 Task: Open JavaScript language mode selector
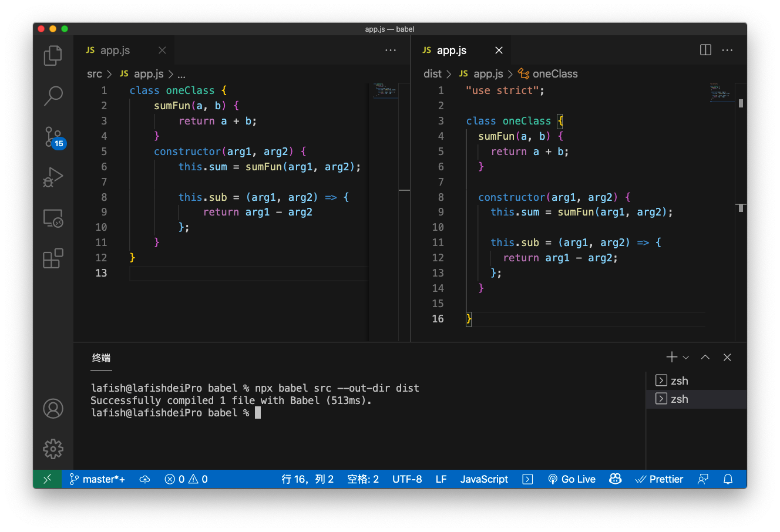point(483,479)
